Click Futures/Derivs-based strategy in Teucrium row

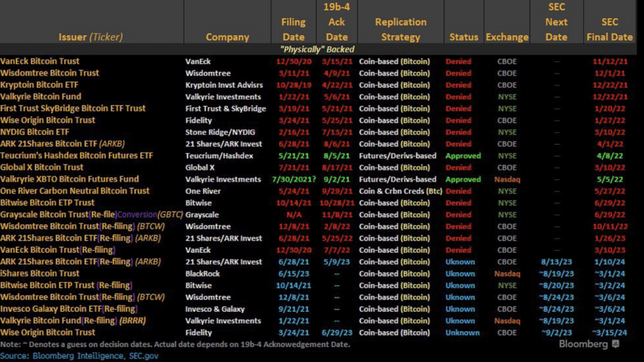coord(398,156)
